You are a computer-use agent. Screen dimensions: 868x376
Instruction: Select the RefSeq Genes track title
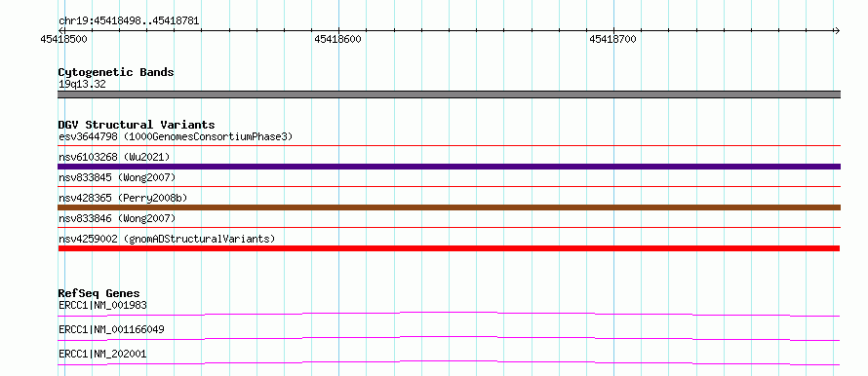click(x=99, y=293)
